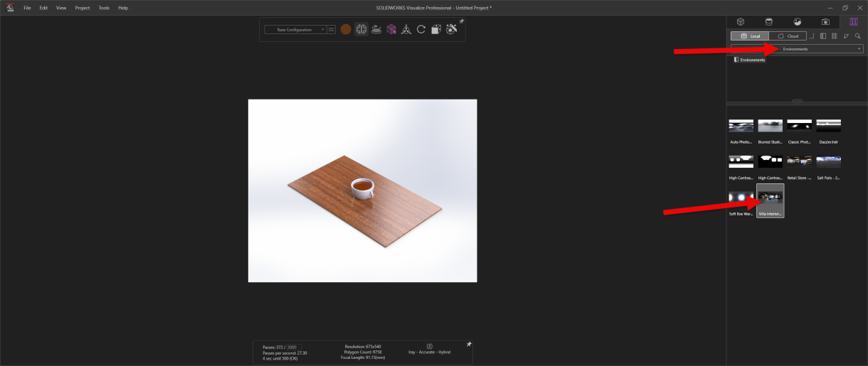Click the split panel layout icon

point(823,36)
